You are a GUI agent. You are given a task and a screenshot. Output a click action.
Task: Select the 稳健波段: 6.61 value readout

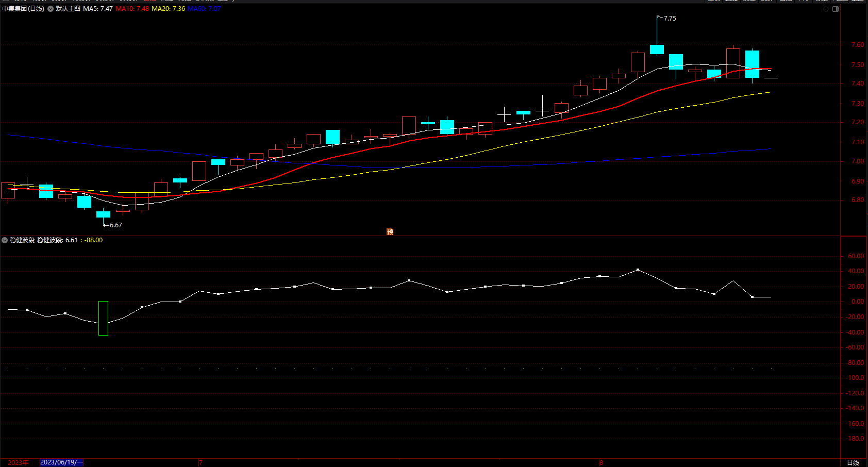click(x=57, y=240)
